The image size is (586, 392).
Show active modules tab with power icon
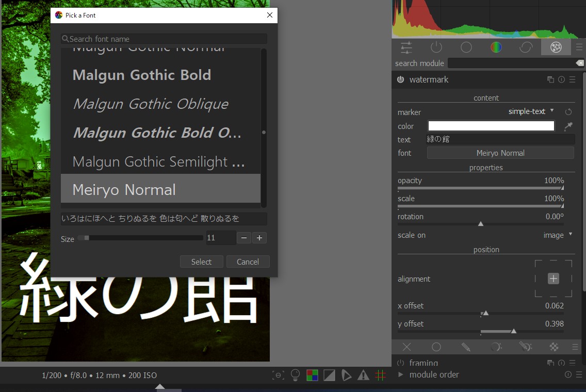(436, 47)
